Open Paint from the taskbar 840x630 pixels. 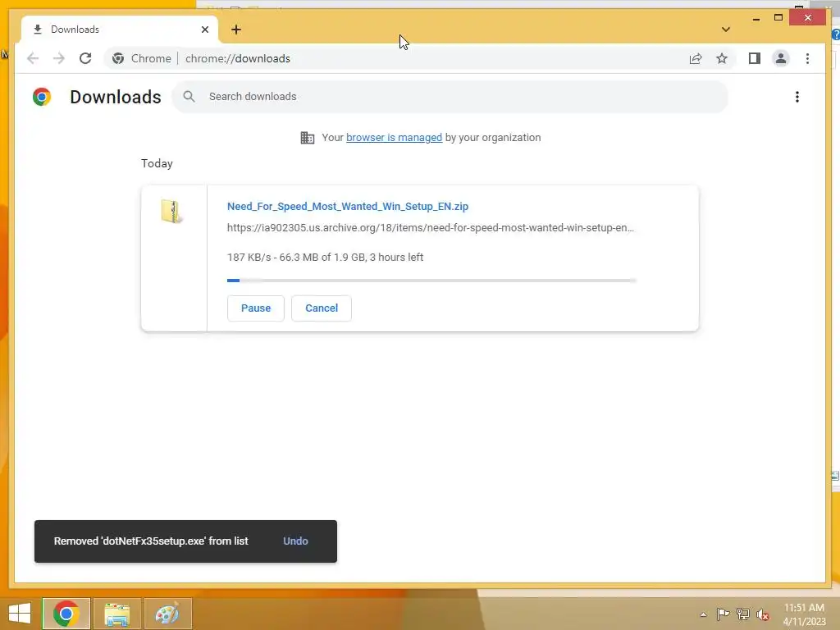click(167, 614)
